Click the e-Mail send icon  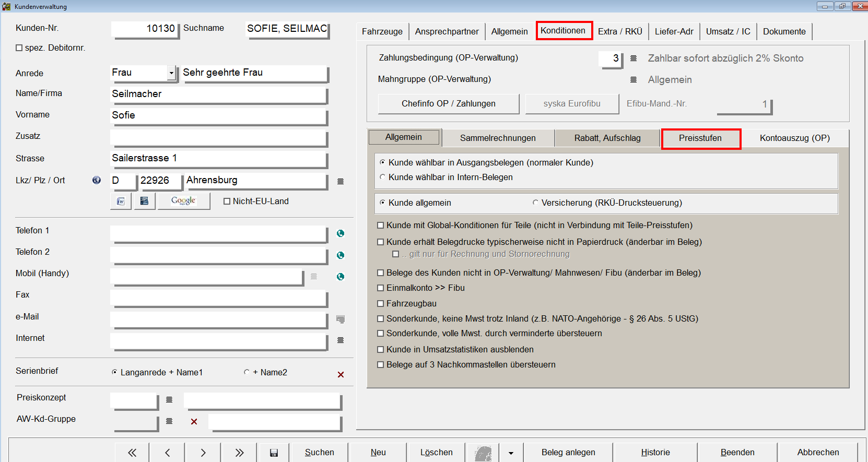pyautogui.click(x=341, y=319)
